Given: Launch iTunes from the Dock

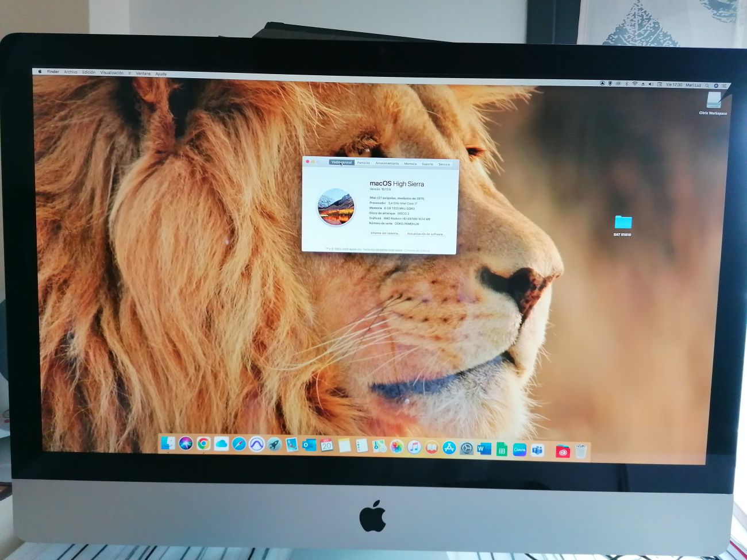Looking at the screenshot, I should click(414, 447).
